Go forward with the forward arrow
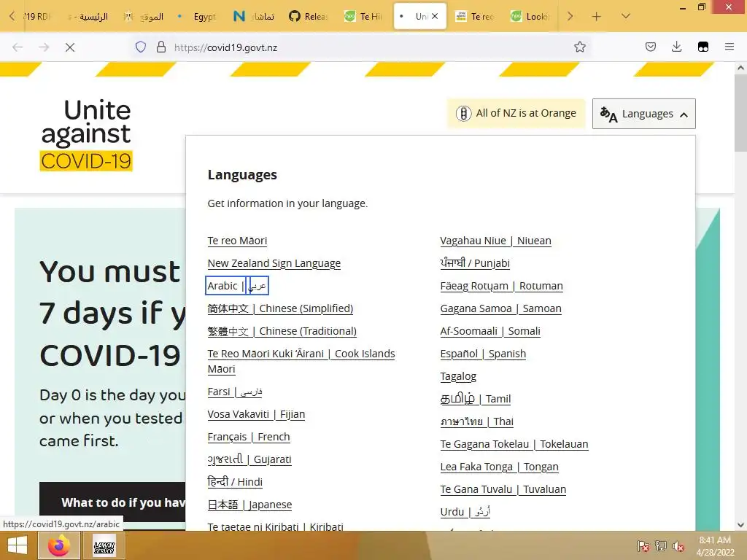 [44, 47]
